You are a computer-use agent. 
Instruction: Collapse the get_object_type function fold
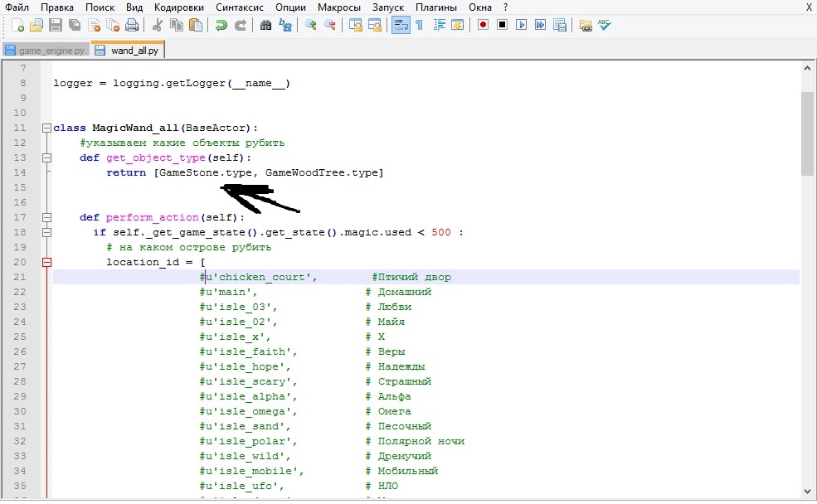coord(46,157)
